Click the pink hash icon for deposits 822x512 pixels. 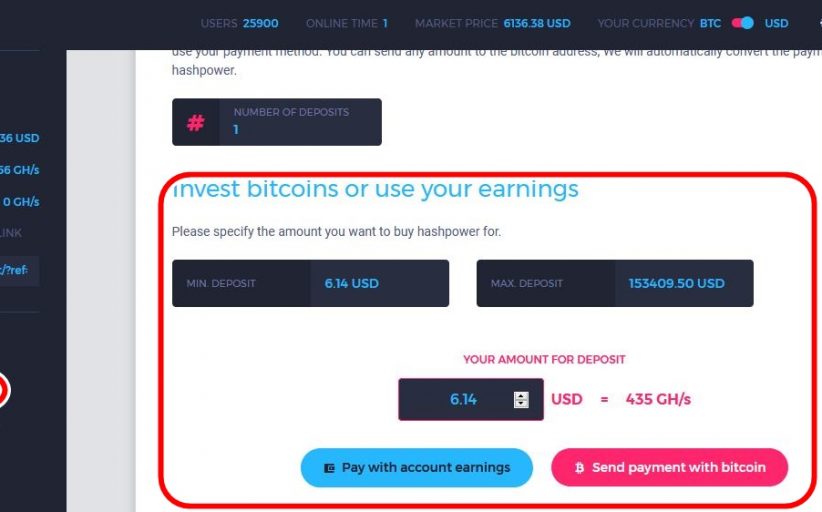pyautogui.click(x=196, y=122)
